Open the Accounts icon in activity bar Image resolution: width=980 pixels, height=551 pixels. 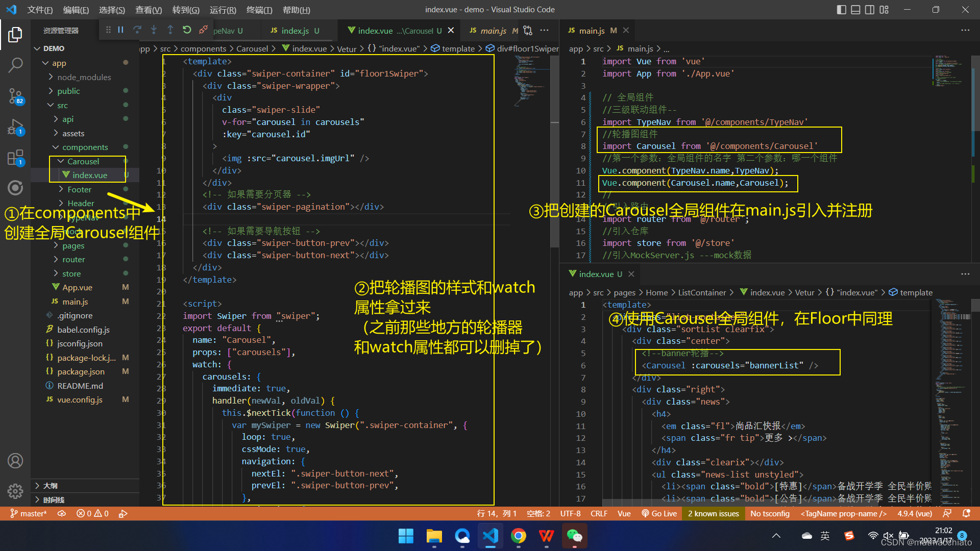point(15,461)
